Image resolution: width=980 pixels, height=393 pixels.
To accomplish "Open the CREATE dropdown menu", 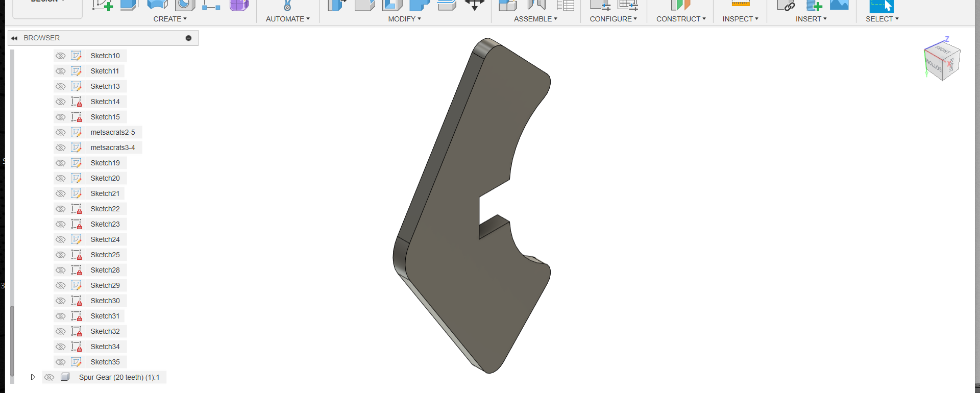I will pos(170,19).
